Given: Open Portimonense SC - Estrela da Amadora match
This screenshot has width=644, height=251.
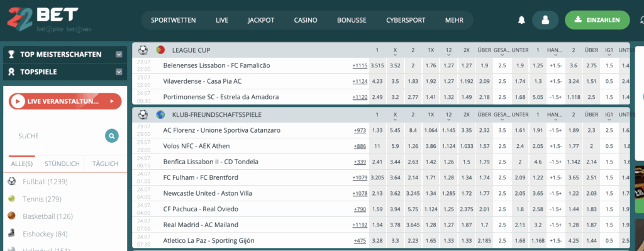Looking at the screenshot, I should pyautogui.click(x=221, y=97).
